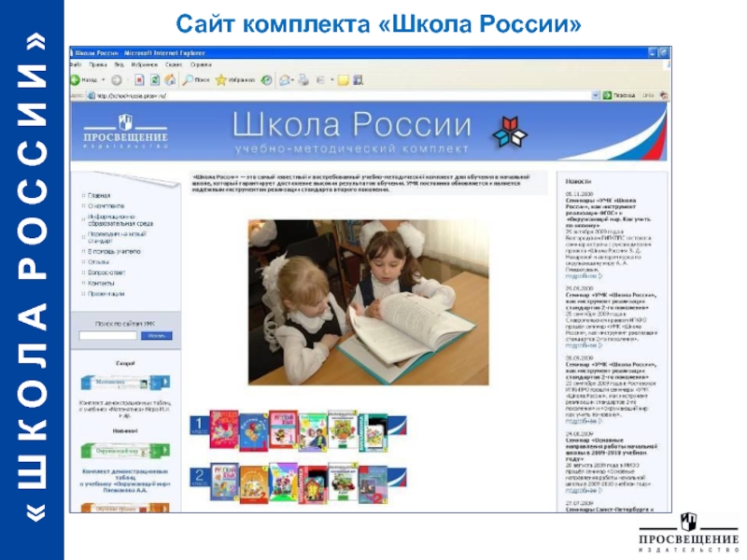
Task: Open the address bar dropdown arrow
Action: pos(596,96)
